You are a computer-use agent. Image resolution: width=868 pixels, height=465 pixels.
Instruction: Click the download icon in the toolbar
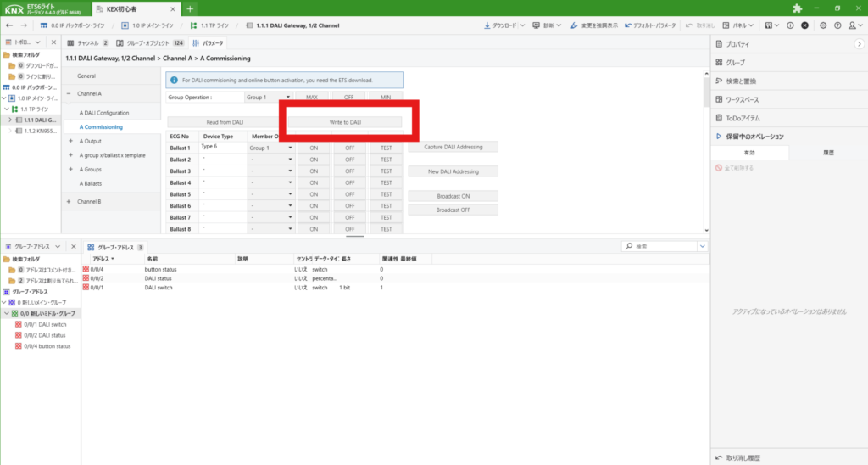pyautogui.click(x=488, y=25)
